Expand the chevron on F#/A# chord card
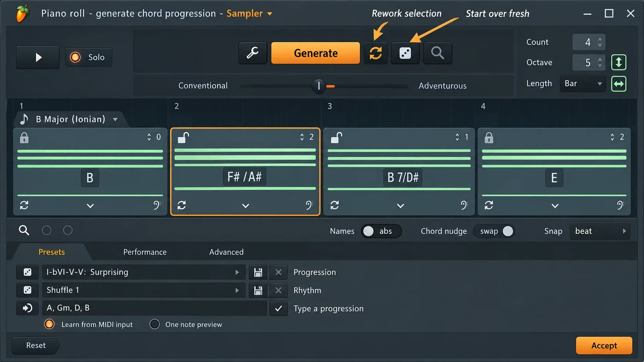Viewport: 644px width, 362px height. pos(245,206)
